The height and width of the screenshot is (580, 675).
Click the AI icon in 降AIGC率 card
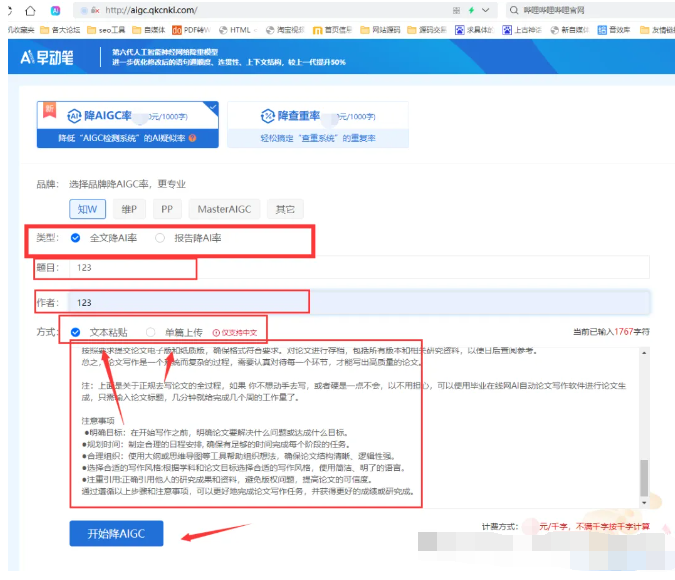click(74, 115)
